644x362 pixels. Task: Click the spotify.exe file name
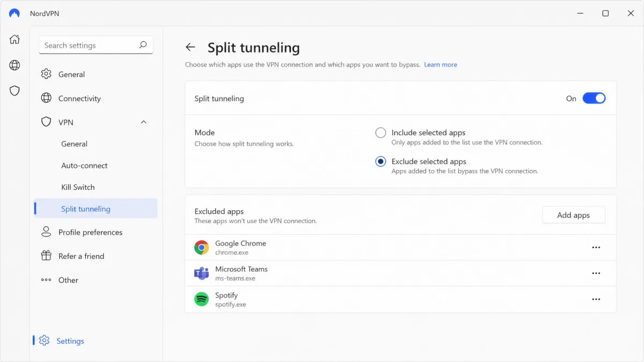(x=231, y=305)
